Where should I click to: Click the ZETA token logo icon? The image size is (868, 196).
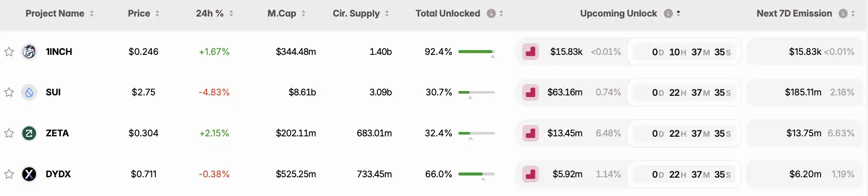pyautogui.click(x=29, y=133)
